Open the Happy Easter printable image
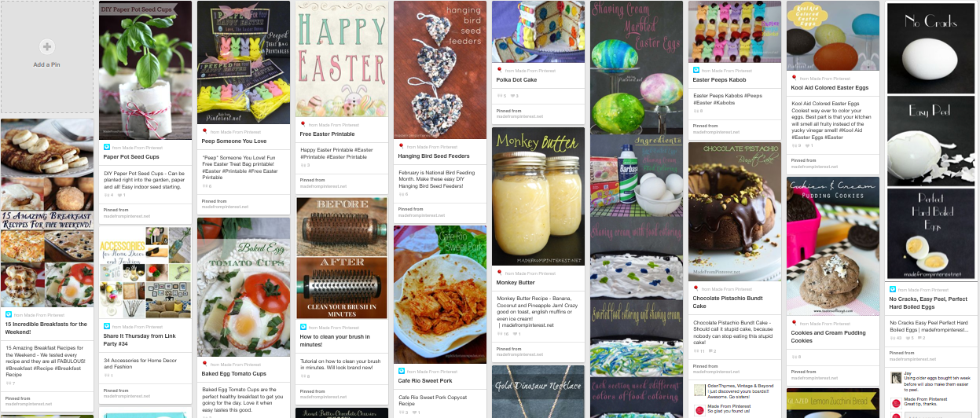 pos(342,59)
